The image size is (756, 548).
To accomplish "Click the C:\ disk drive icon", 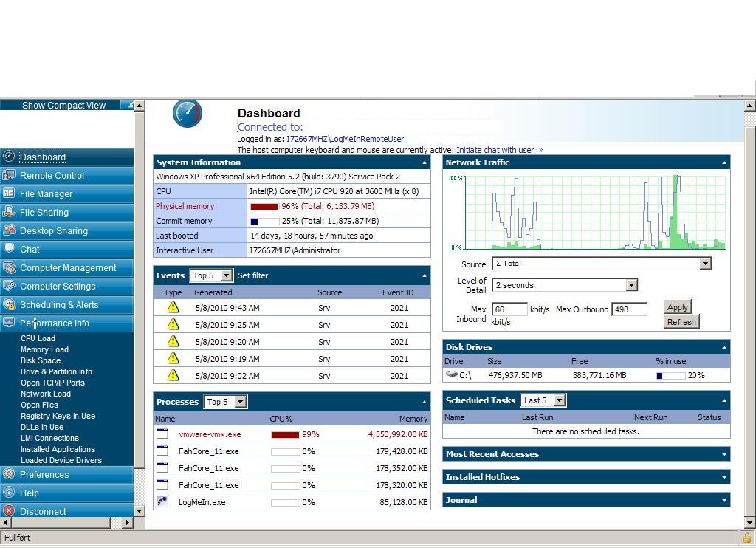I will pyautogui.click(x=452, y=375).
